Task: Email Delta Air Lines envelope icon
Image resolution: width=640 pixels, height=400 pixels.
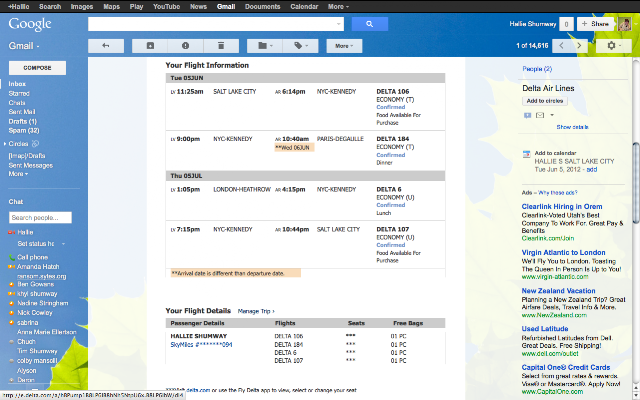Action: click(540, 116)
